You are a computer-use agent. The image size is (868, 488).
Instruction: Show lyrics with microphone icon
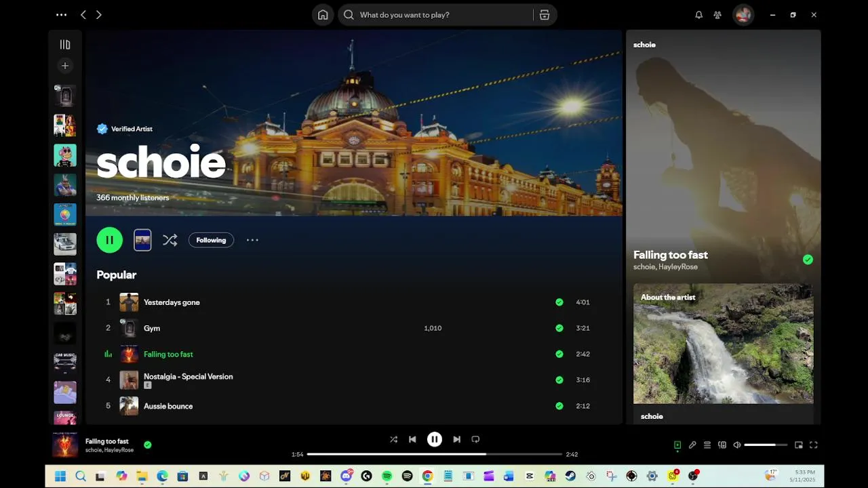(x=692, y=445)
